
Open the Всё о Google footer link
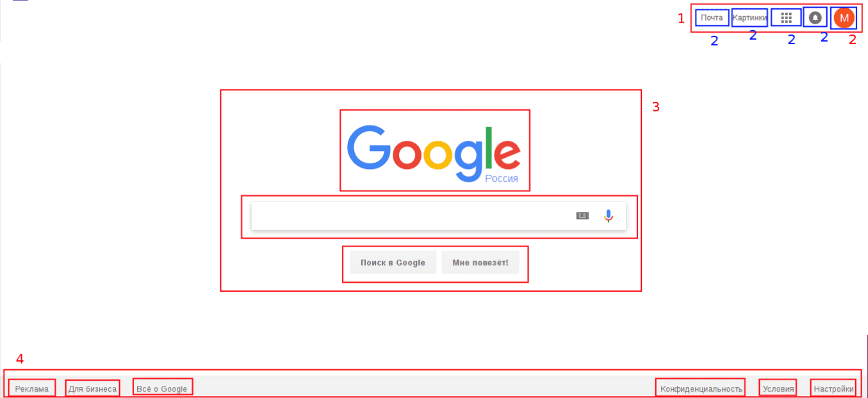click(x=162, y=388)
